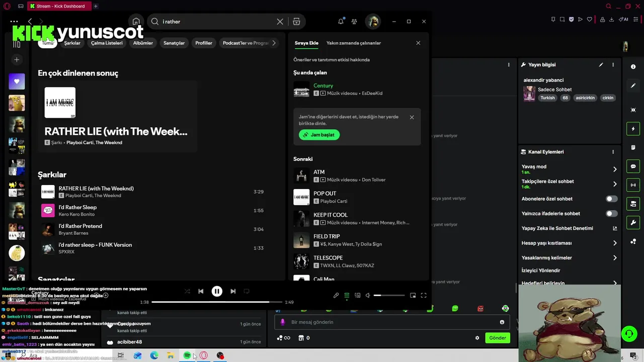
Task: Open Spotify friend activity icon
Action: point(354,22)
